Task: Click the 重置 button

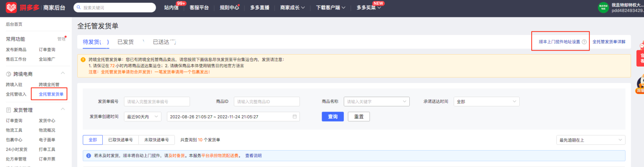Action: [359, 116]
